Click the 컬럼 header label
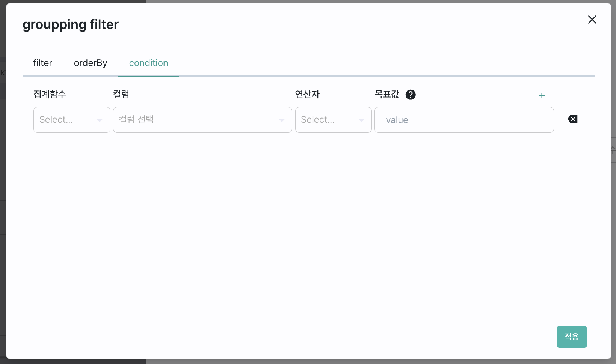Image resolution: width=616 pixels, height=364 pixels. click(x=121, y=94)
